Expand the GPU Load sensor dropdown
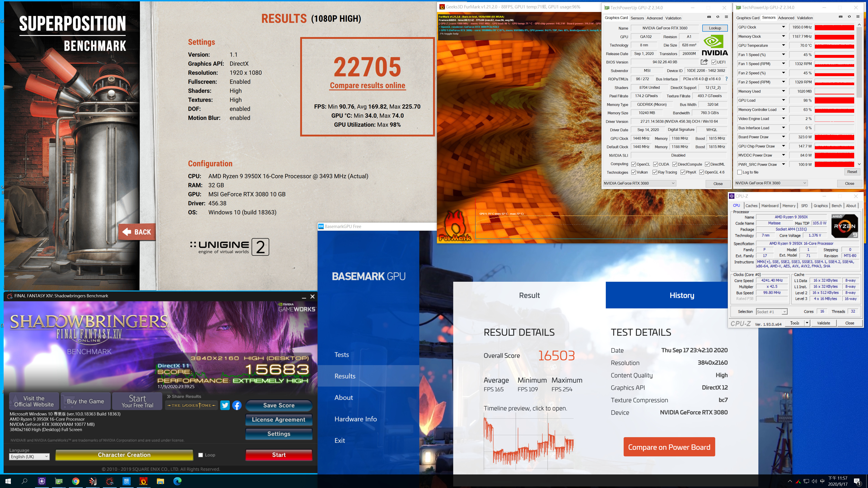This screenshot has height=488, width=868. 783,100
